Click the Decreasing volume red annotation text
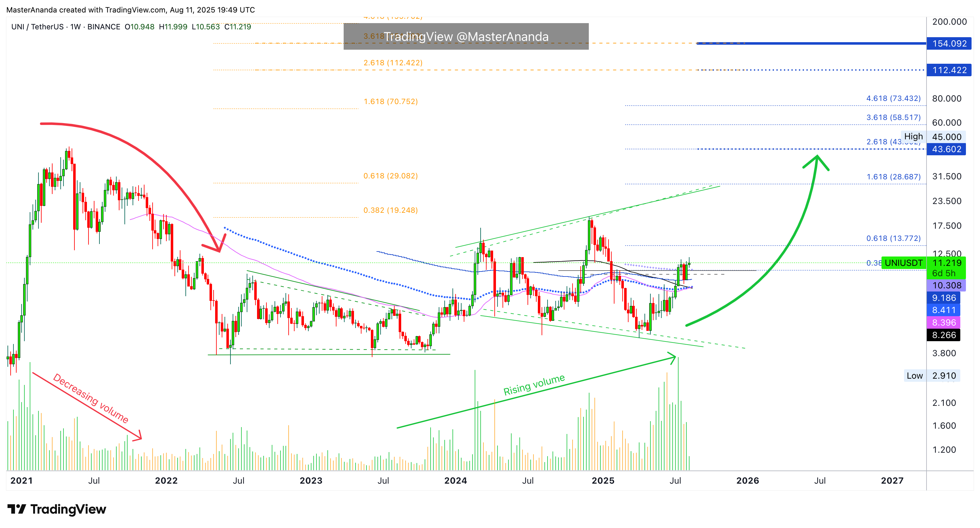 [91, 398]
